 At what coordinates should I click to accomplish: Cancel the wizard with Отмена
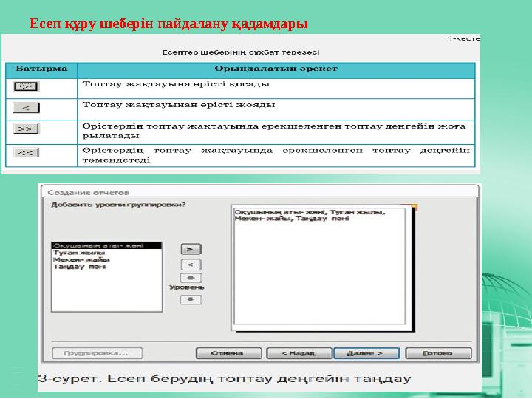point(228,353)
